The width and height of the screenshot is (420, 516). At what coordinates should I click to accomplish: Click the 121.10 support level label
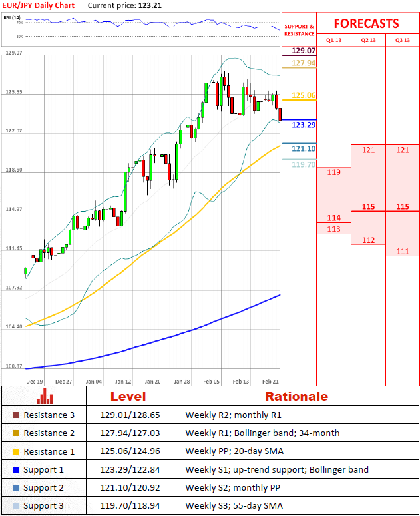[304, 148]
